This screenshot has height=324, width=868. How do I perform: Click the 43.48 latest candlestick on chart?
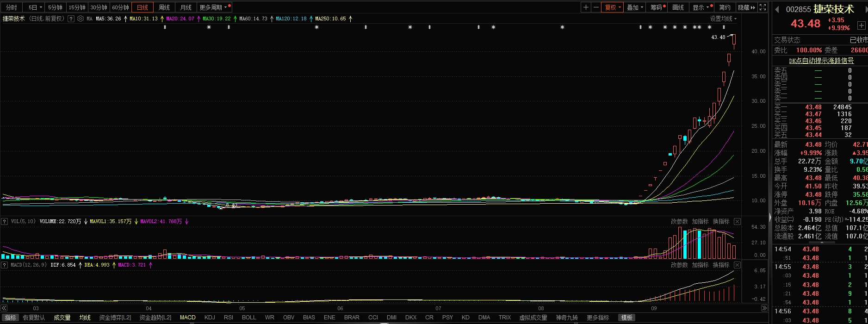pos(734,42)
